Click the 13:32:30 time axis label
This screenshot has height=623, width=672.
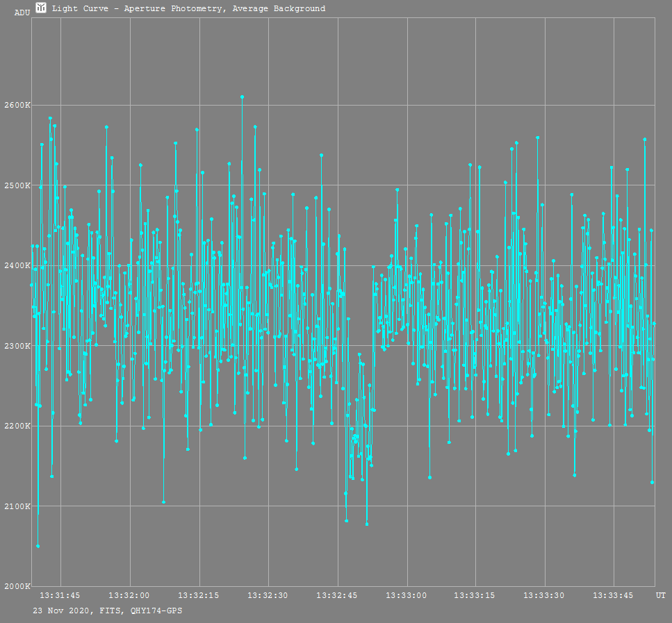[268, 596]
